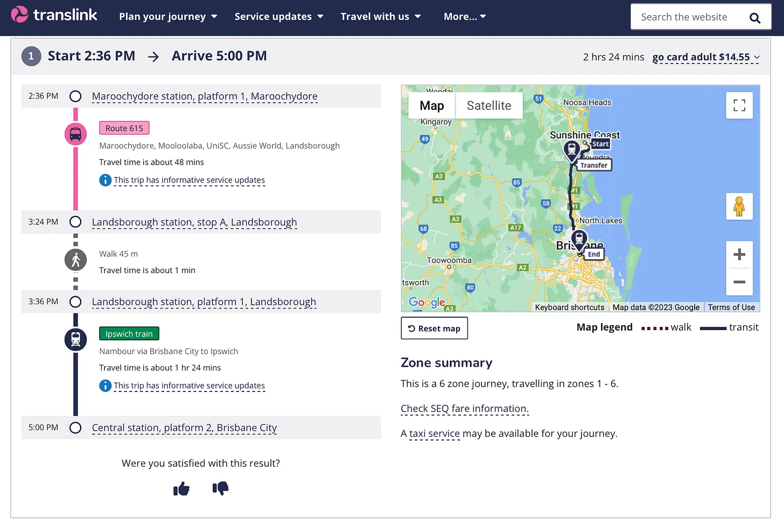Open the Service updates menu
Viewport: 784px width, 532px height.
click(x=279, y=17)
